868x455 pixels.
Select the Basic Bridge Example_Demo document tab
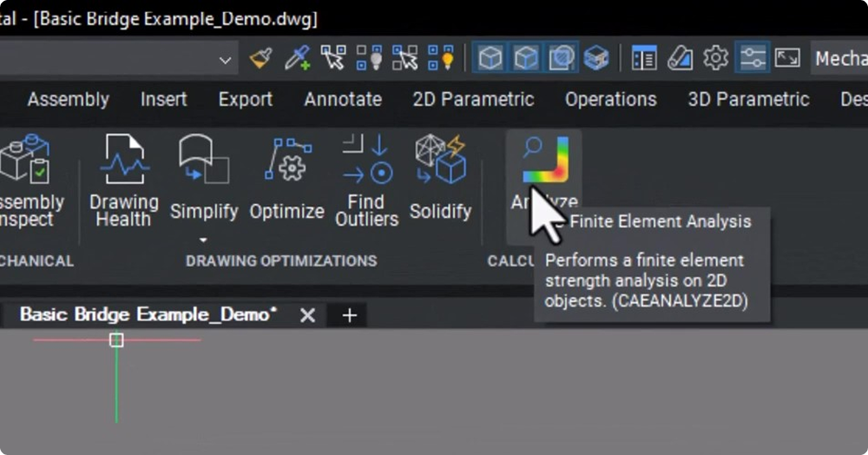click(148, 314)
